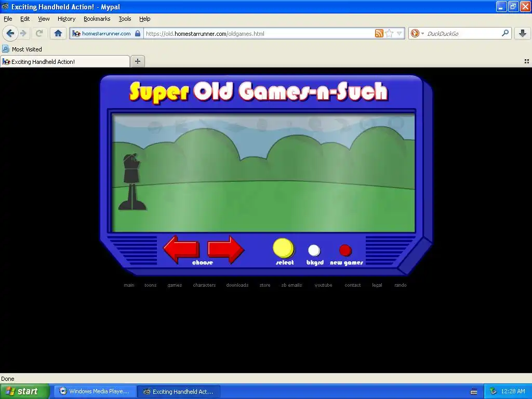
Task: Click the homestarrunner.com site identity box
Action: pyautogui.click(x=106, y=33)
